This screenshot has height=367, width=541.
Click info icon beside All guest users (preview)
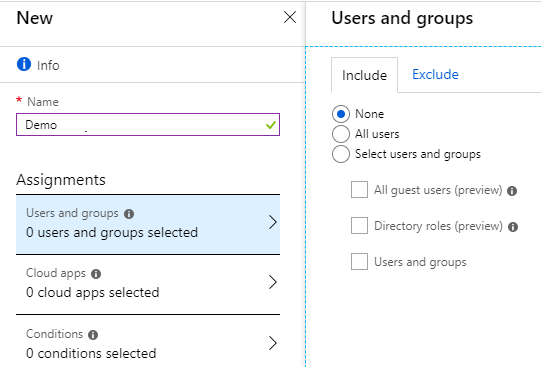pos(512,191)
